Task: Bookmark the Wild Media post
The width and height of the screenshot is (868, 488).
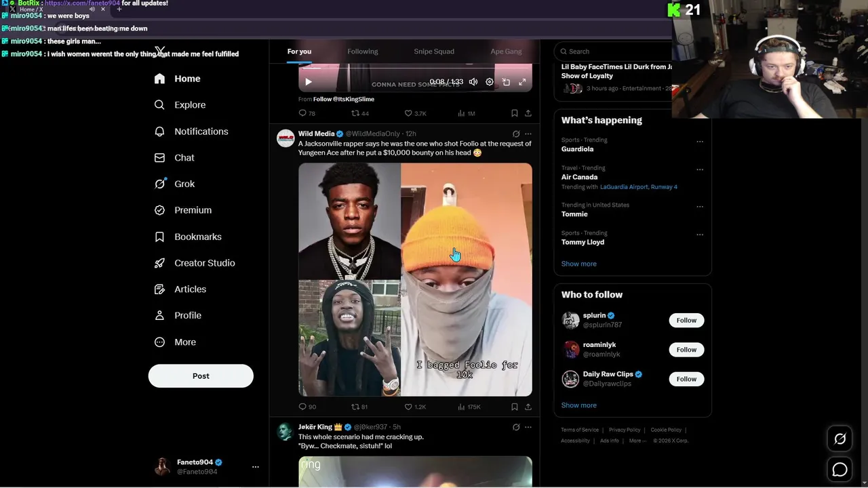Action: (514, 407)
